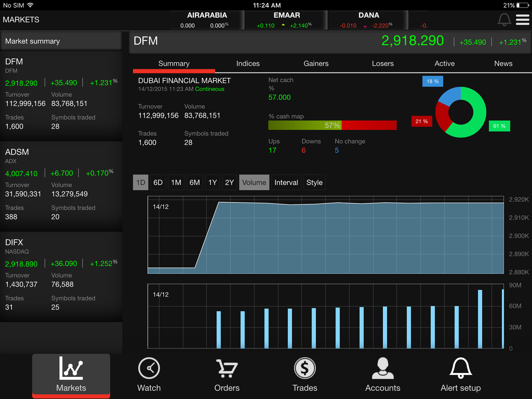This screenshot has width=532, height=399.
Task: Switch to the Losers tab
Action: tap(383, 64)
